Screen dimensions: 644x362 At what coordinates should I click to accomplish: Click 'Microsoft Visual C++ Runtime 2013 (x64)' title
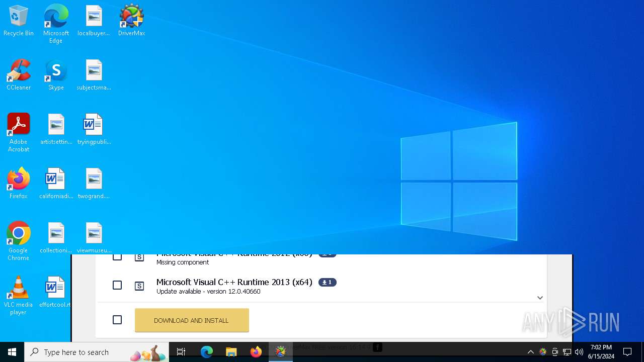click(x=234, y=282)
